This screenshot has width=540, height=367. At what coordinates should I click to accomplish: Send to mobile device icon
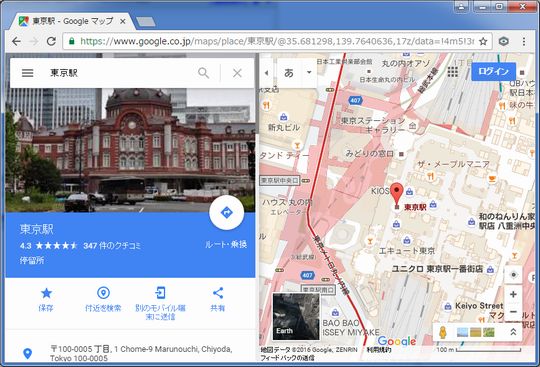click(160, 293)
